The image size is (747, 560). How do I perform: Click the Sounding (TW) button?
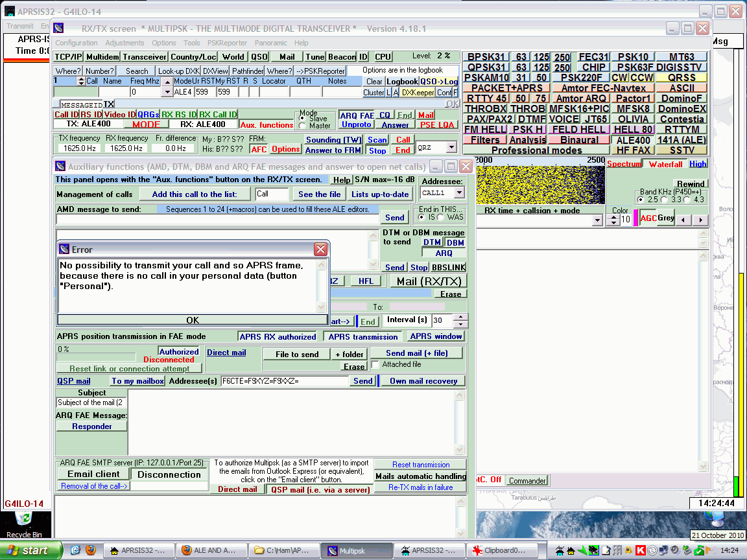[x=333, y=140]
